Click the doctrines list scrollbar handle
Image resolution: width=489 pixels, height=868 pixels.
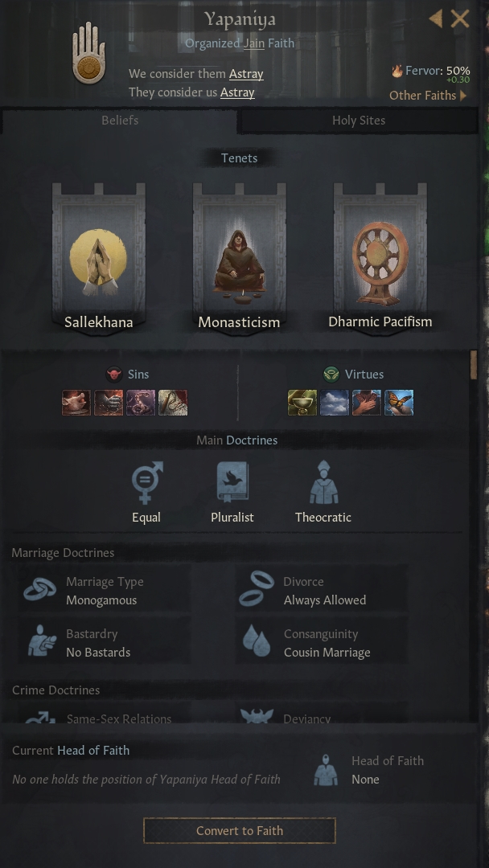point(474,365)
